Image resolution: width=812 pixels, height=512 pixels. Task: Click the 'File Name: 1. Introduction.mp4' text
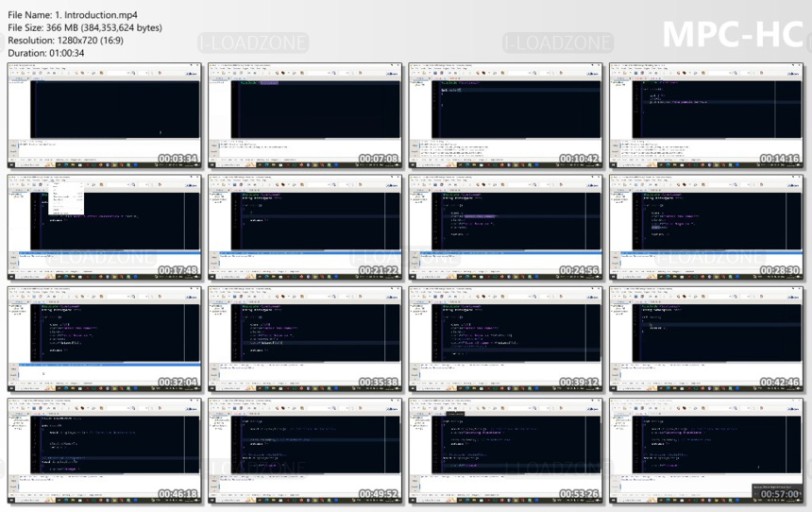tap(73, 15)
